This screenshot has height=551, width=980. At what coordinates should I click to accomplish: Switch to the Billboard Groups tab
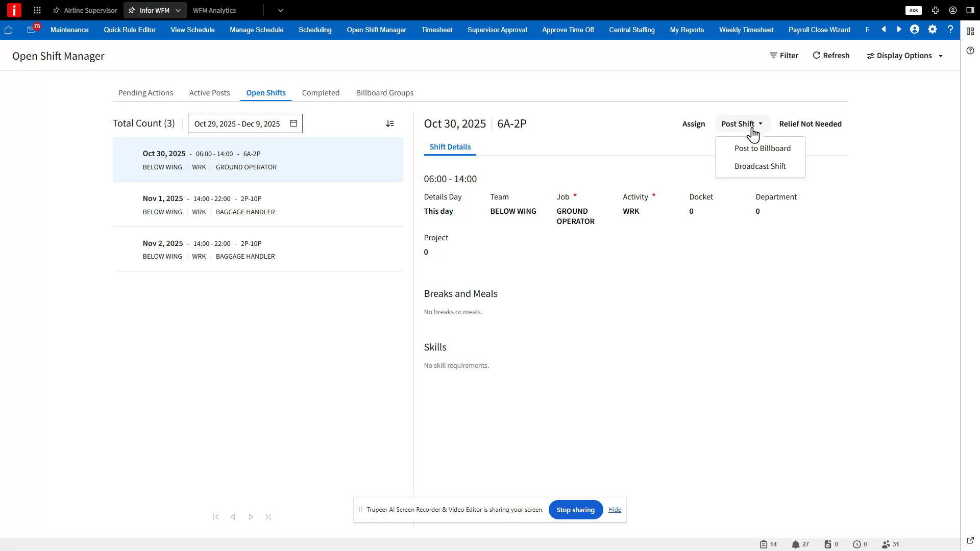pos(384,92)
